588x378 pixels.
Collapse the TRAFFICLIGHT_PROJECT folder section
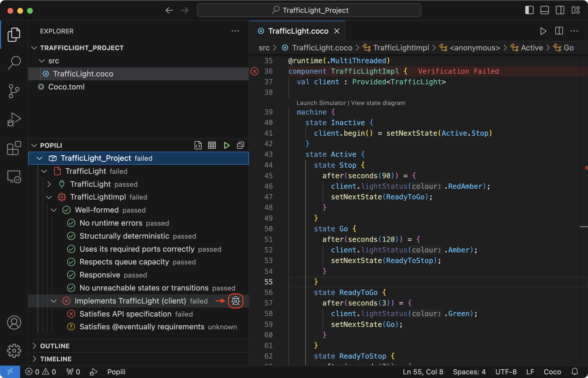pos(34,48)
